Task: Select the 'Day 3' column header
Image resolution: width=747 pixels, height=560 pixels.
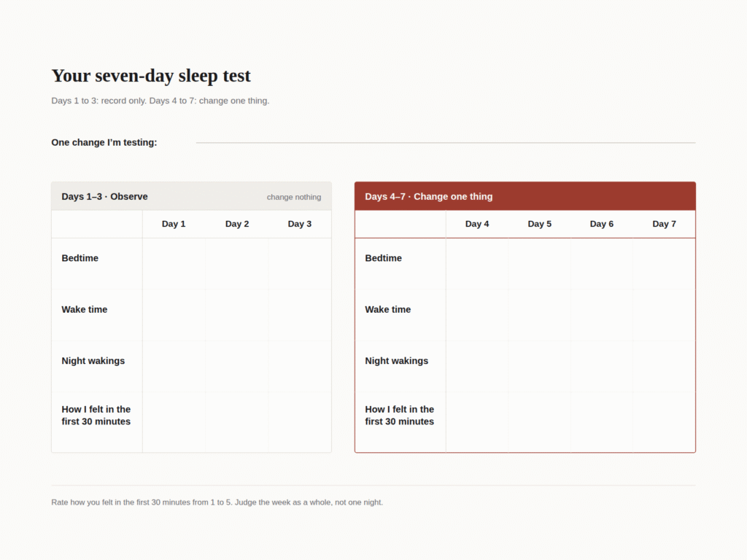Action: click(300, 224)
